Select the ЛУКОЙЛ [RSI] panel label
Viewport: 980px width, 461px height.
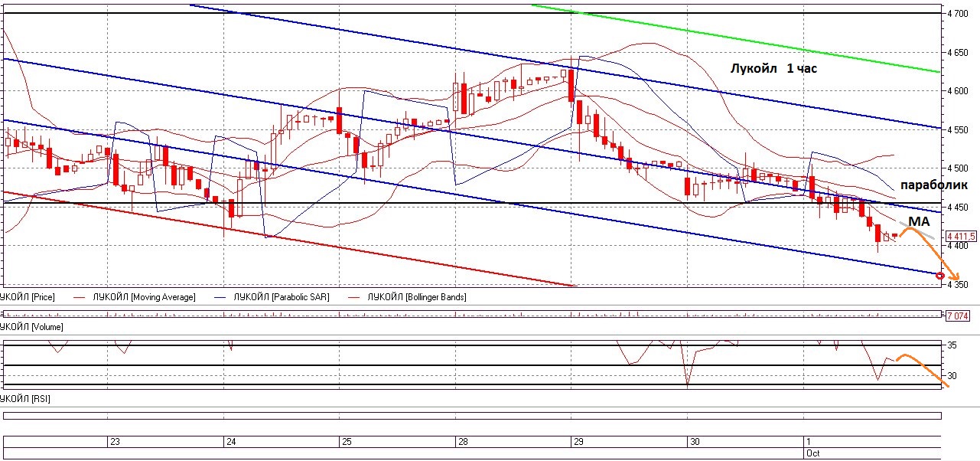pos(25,399)
